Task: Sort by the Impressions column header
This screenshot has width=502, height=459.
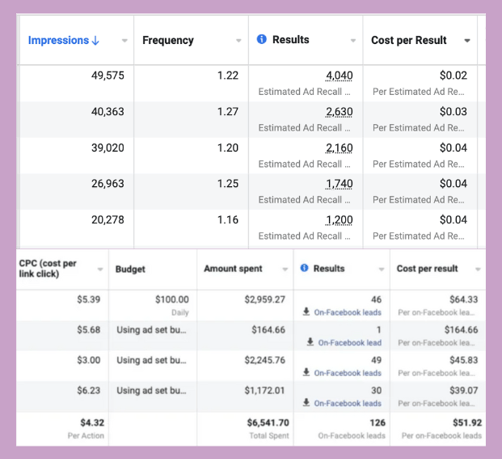Action: tap(58, 40)
